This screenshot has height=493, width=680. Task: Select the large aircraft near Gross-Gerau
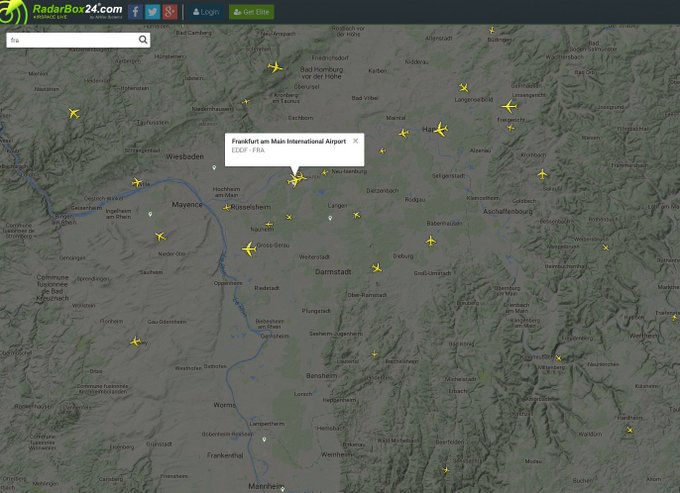click(249, 249)
